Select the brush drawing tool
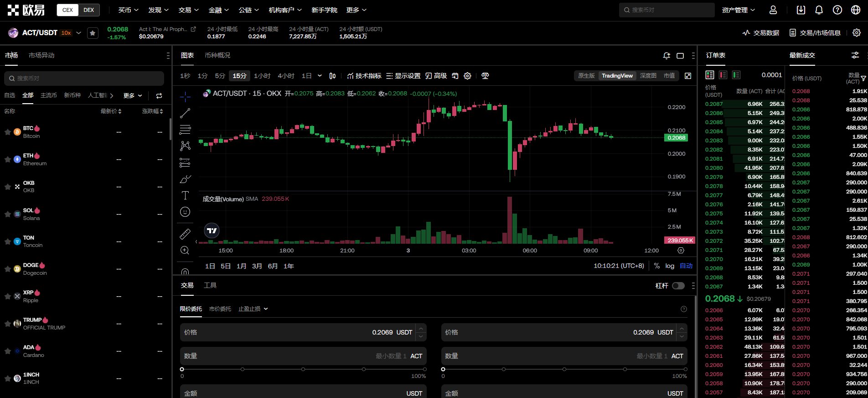This screenshot has height=398, width=868. pos(185,179)
